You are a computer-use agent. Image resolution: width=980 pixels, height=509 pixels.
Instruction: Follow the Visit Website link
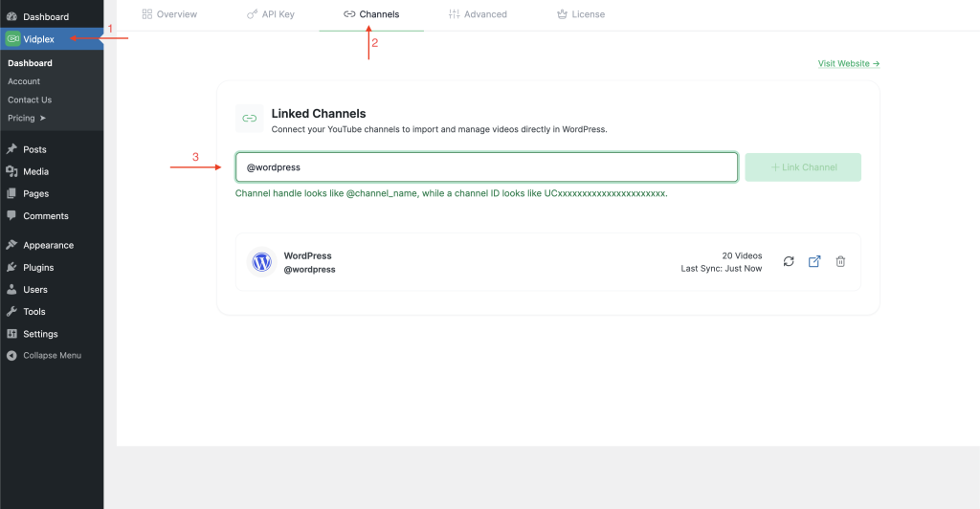pos(848,64)
